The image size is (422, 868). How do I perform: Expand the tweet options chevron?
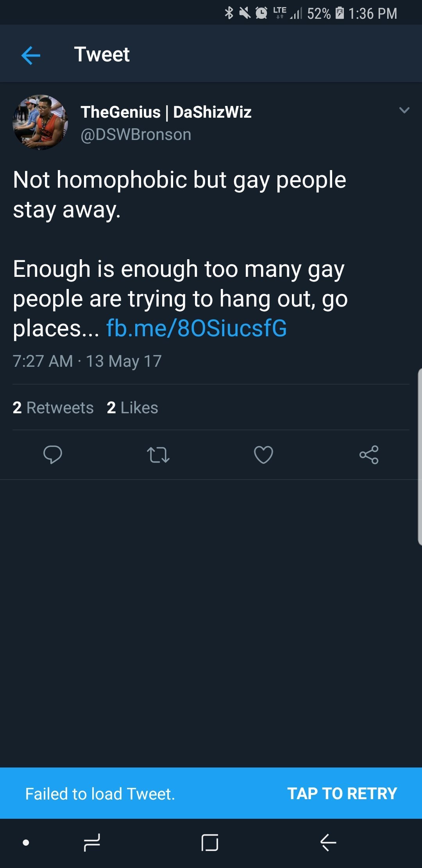click(404, 110)
